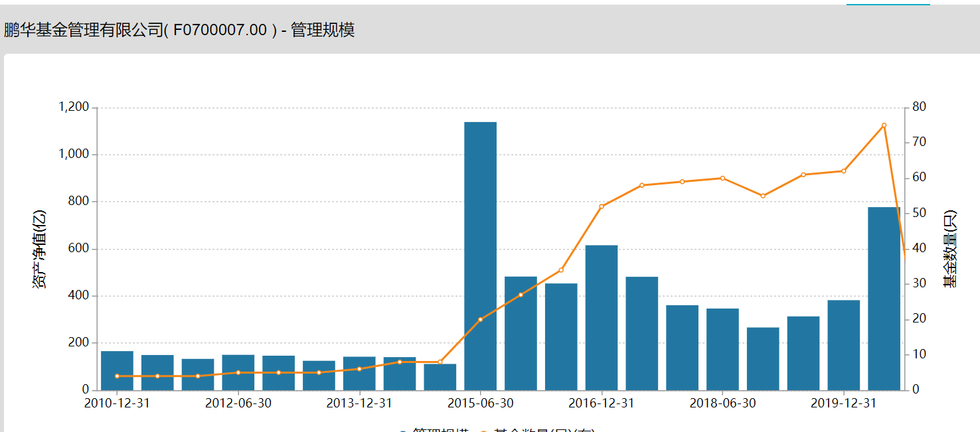Click the right axis value 30

[x=919, y=283]
